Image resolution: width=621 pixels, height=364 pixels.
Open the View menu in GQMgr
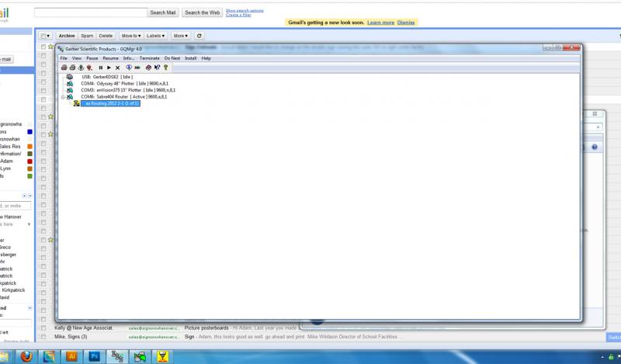click(76, 58)
